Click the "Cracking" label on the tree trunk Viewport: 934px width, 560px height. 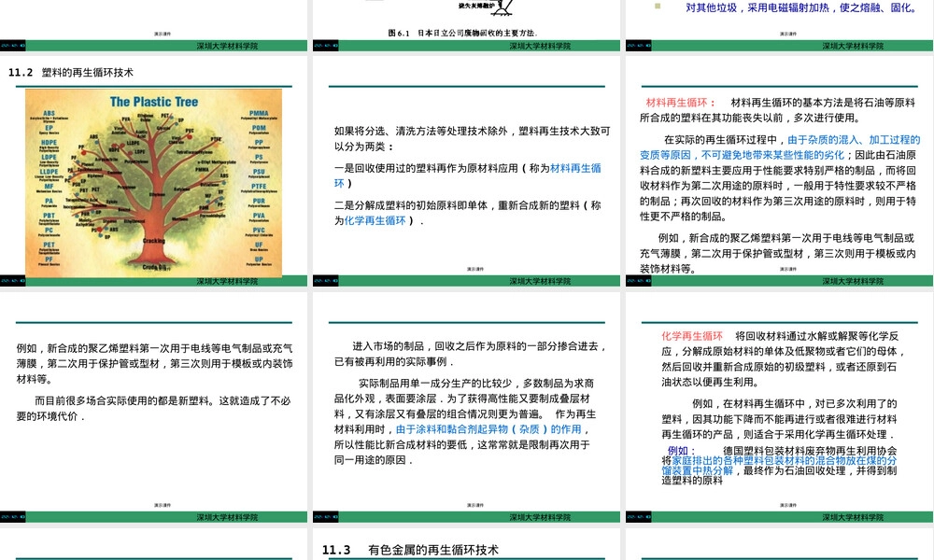154,241
